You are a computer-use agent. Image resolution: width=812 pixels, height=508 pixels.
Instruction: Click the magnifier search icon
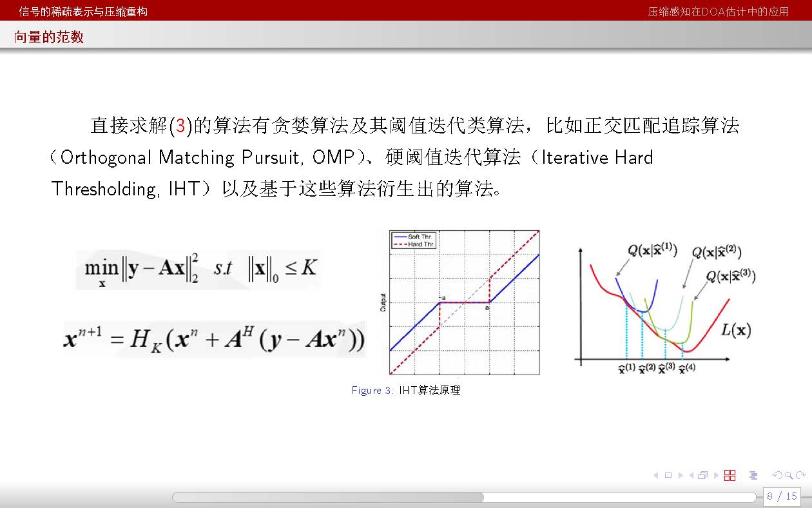789,475
